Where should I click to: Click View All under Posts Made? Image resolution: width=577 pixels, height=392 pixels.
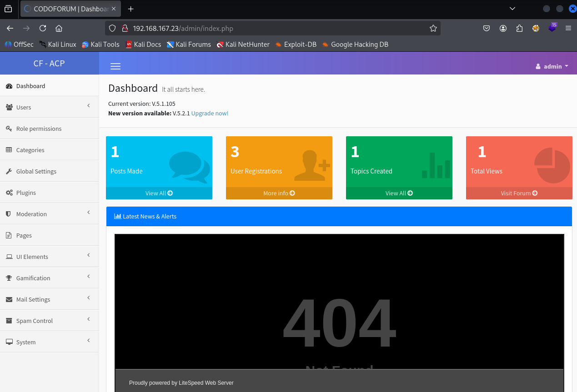pyautogui.click(x=159, y=193)
